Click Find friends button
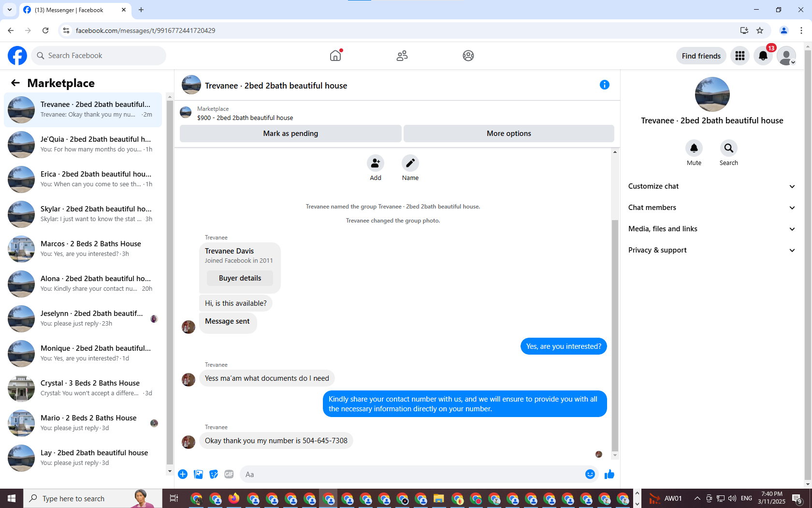 pos(701,56)
